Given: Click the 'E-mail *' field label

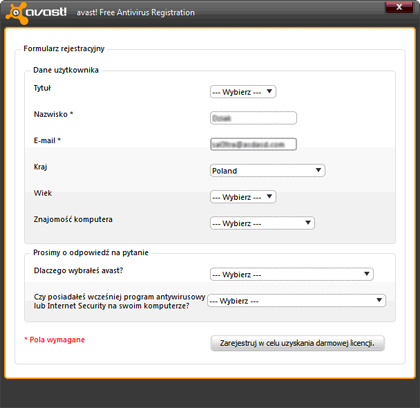Looking at the screenshot, I should [x=47, y=140].
